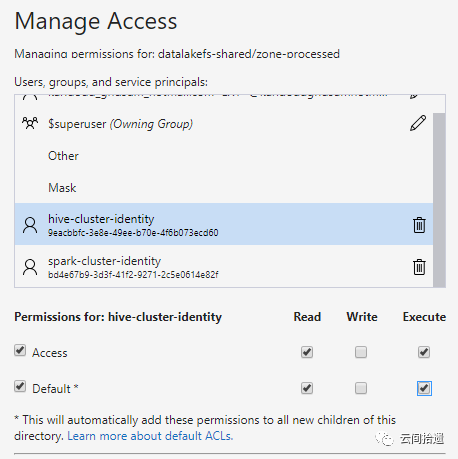
Task: Enable Default Write permission
Action: (x=361, y=388)
